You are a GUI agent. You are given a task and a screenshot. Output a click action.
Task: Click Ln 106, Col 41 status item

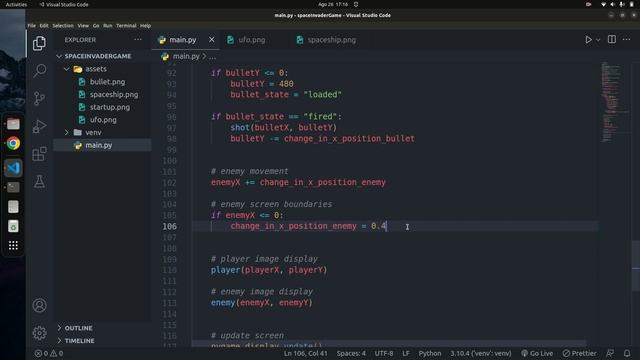coord(306,353)
